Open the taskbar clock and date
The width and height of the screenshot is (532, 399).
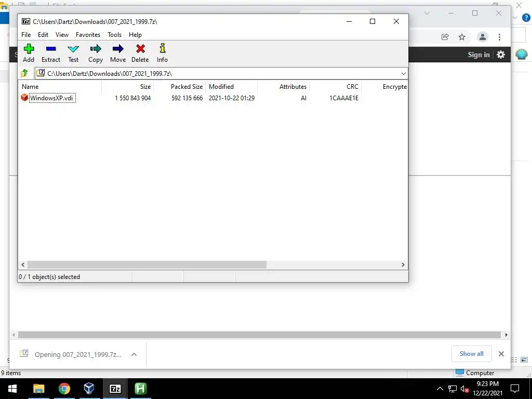487,389
